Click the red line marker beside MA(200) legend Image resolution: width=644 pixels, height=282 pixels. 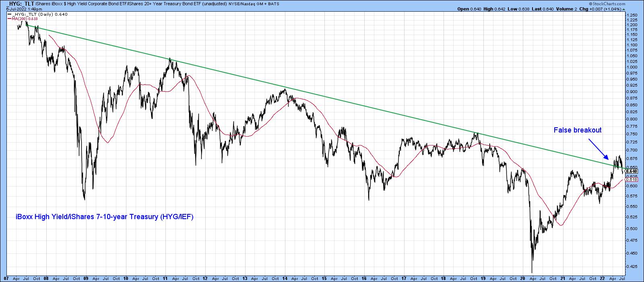tap(9, 19)
